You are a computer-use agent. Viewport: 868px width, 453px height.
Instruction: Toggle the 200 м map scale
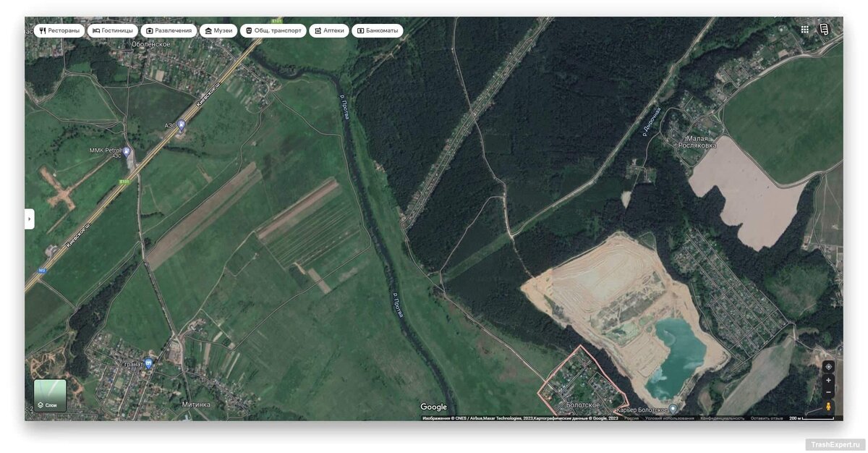click(811, 418)
